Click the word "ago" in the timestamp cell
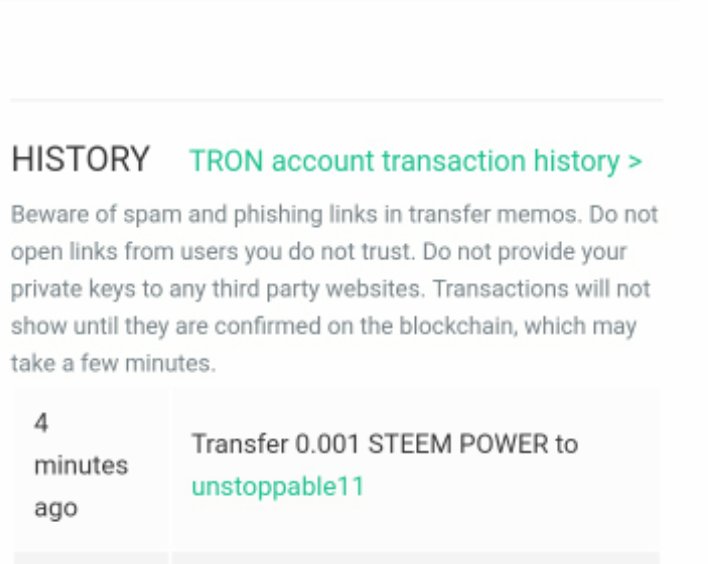This screenshot has height=564, width=708. click(x=56, y=508)
